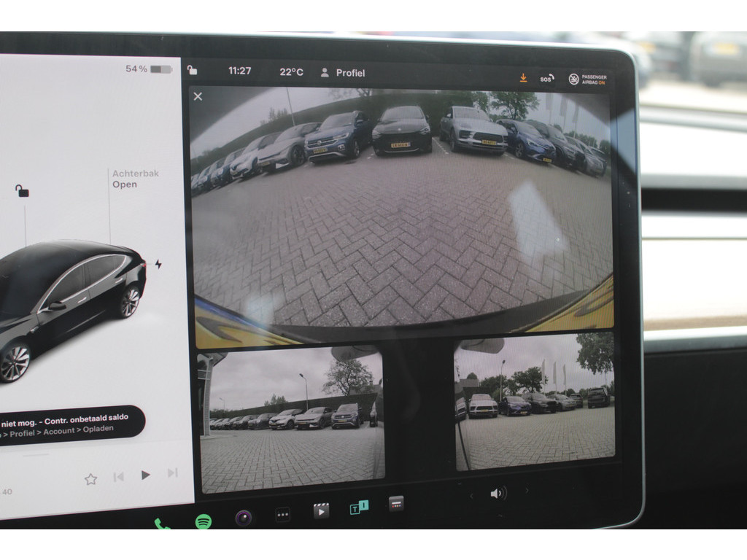This screenshot has width=747, height=560.
Task: Decrease volume with the left arrow
Action: click(471, 495)
